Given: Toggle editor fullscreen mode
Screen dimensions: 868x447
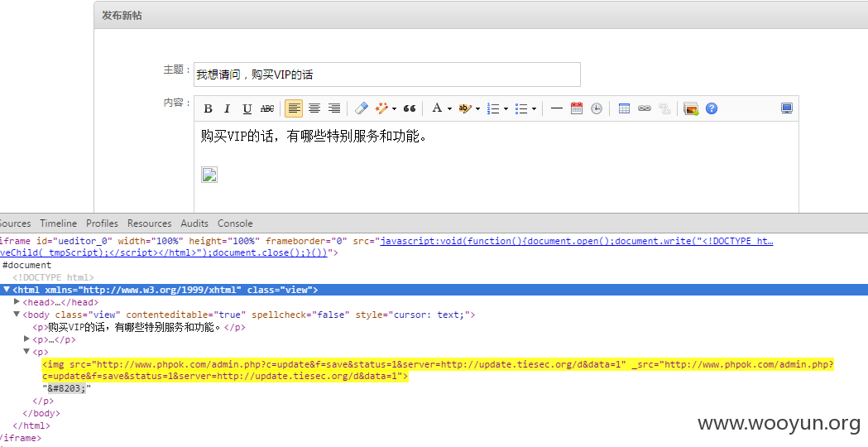Looking at the screenshot, I should [787, 108].
